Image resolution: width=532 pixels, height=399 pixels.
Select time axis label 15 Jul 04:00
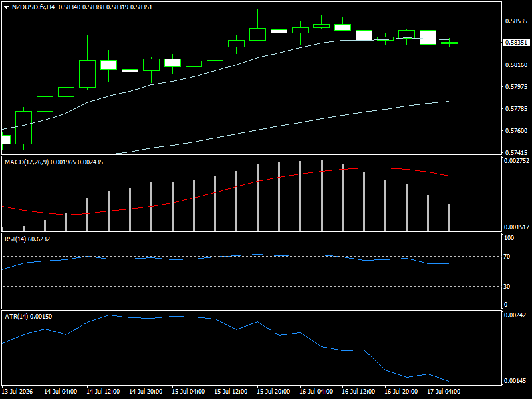click(188, 392)
